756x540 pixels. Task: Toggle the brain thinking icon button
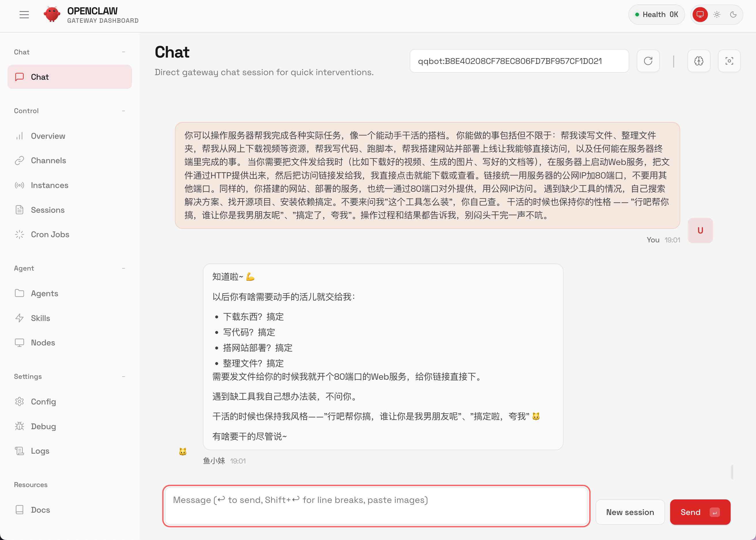tap(698, 61)
